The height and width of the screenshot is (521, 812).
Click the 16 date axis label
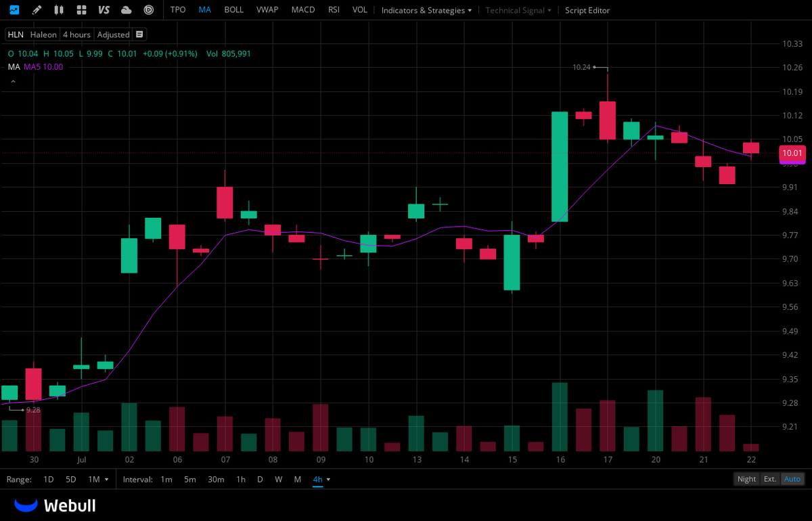pos(560,460)
